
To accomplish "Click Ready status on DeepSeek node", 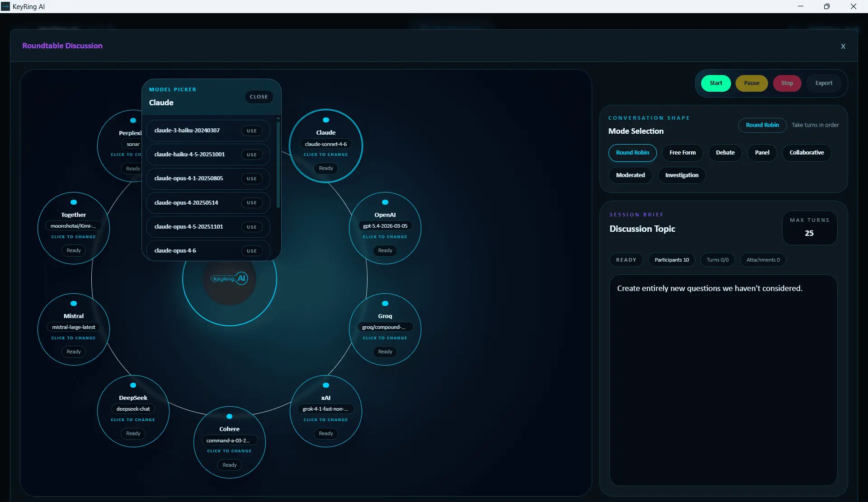I will point(133,434).
